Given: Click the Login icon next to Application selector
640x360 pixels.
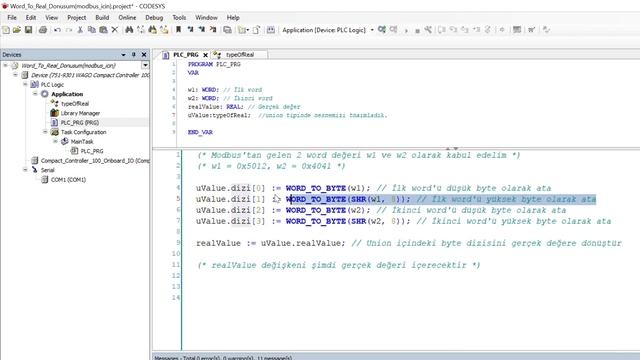Looking at the screenshot, I should (382, 30).
